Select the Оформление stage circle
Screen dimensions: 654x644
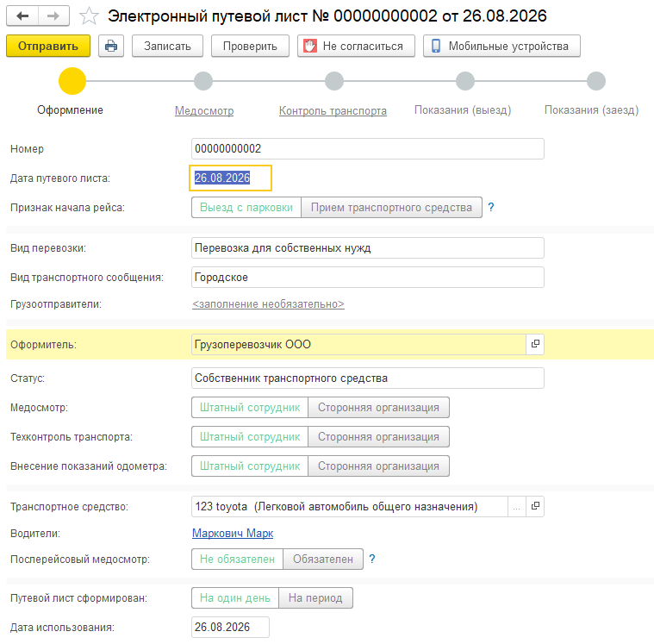click(x=72, y=81)
